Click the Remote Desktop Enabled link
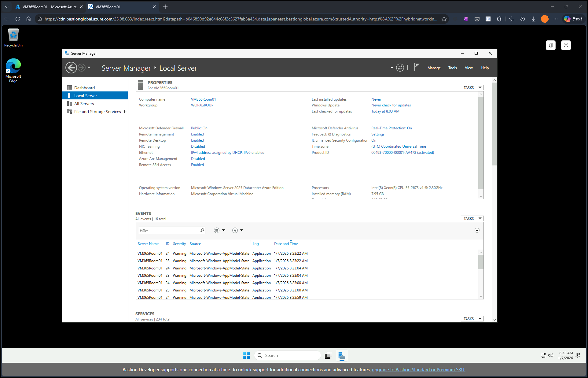 (x=197, y=140)
